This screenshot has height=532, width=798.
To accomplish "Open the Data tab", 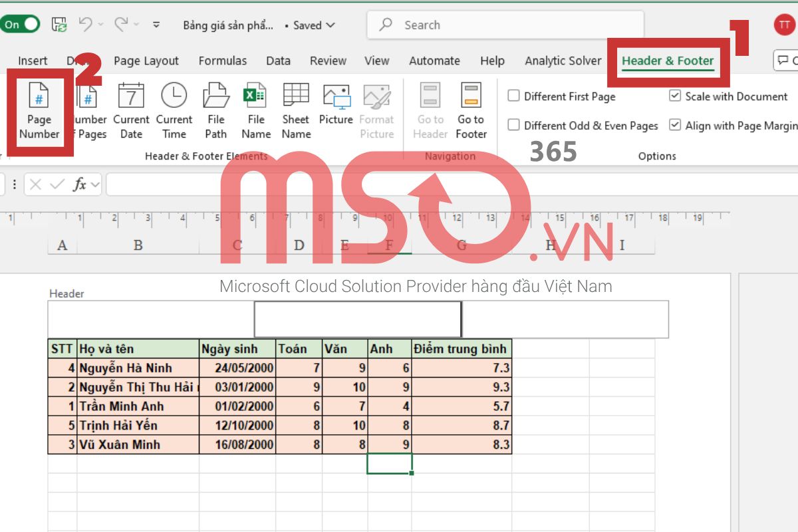I will [x=278, y=61].
